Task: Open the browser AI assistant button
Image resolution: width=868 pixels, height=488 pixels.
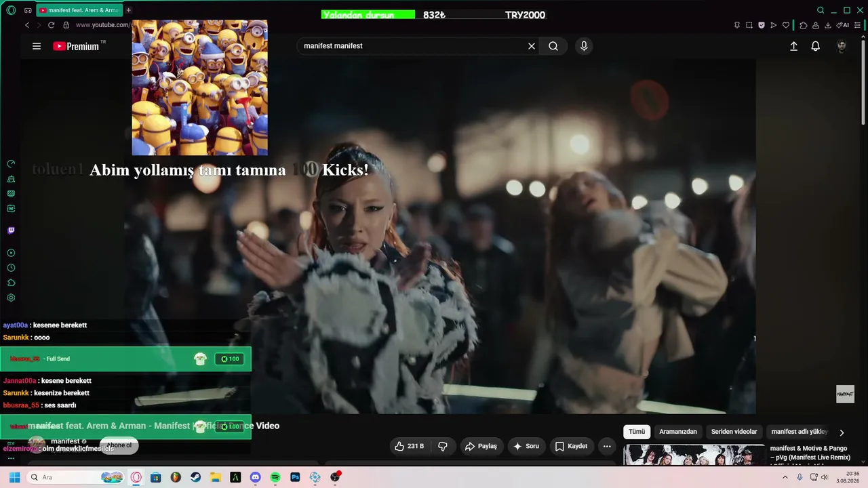Action: (x=843, y=25)
